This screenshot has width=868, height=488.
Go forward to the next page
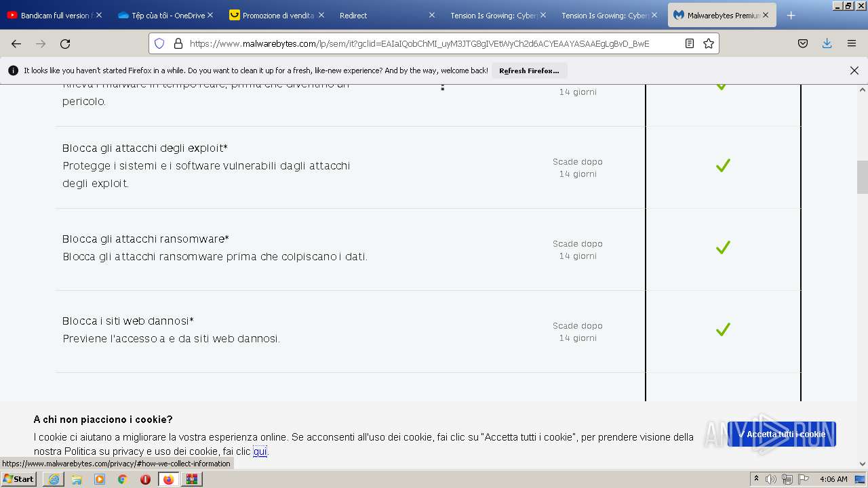click(41, 43)
